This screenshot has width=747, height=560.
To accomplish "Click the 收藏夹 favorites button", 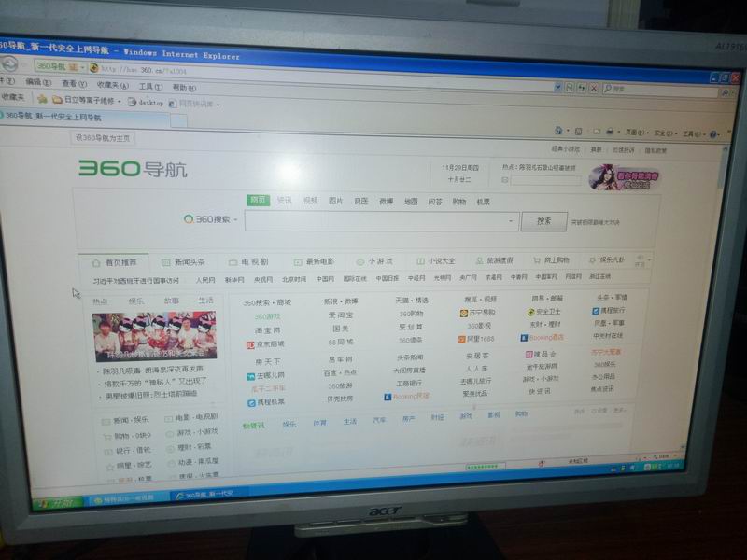I will click(12, 97).
